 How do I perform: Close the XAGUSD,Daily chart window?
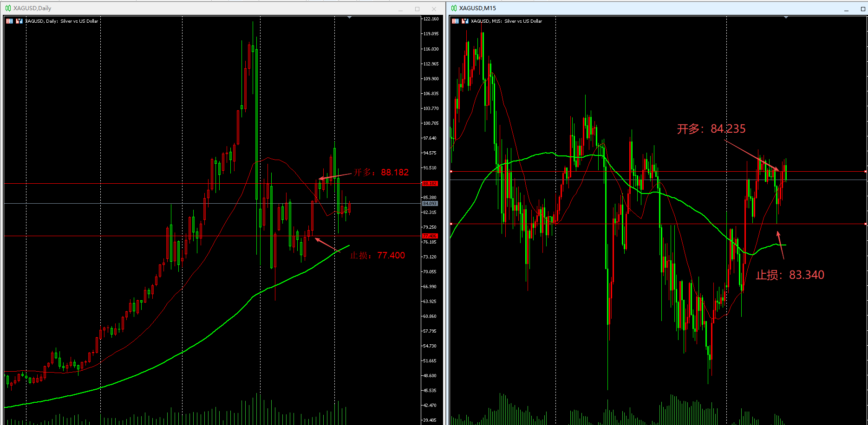(434, 9)
